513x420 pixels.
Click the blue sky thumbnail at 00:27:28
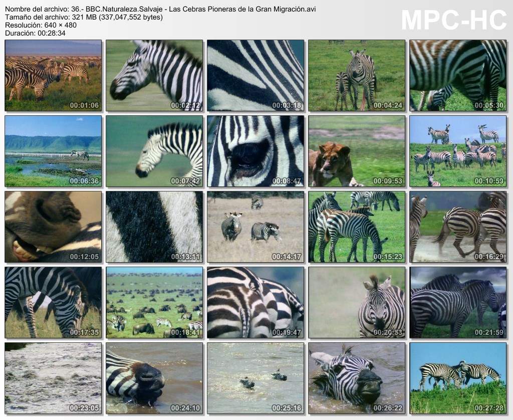click(458, 378)
